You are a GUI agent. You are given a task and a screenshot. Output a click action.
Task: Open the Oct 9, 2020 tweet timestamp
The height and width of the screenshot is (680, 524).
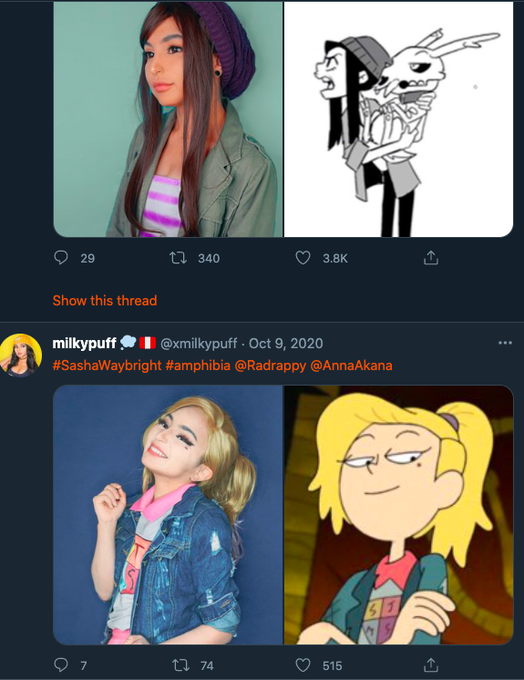pyautogui.click(x=286, y=343)
